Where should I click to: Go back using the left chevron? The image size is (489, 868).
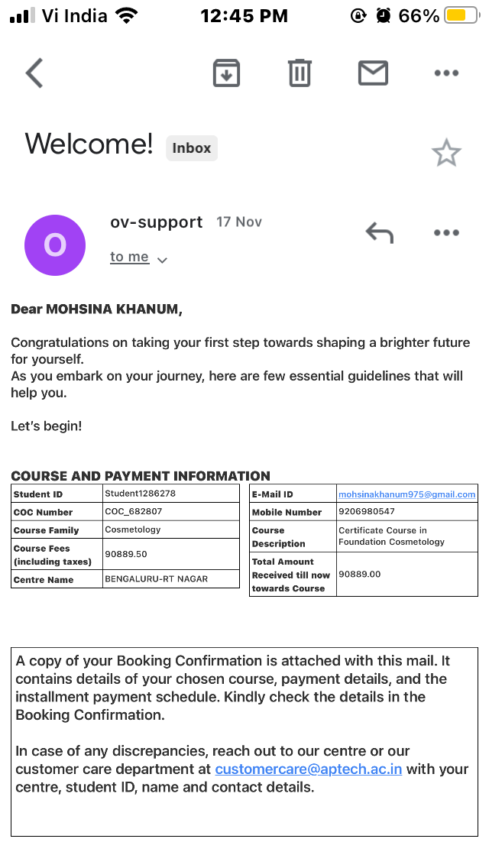tap(34, 73)
